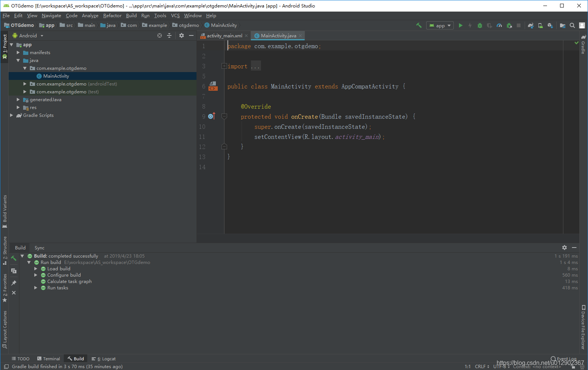The height and width of the screenshot is (370, 588).
Task: Toggle Device File Explorer side panel
Action: pos(584,327)
